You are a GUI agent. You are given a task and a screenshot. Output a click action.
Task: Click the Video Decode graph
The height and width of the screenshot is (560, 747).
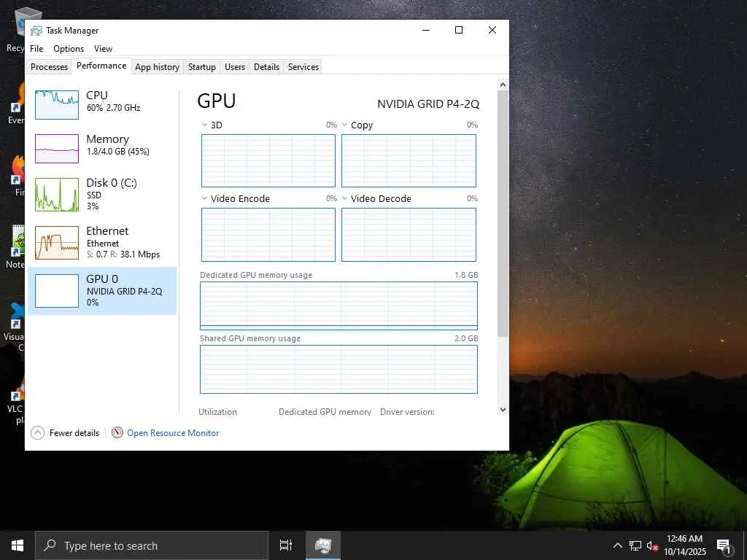click(409, 235)
